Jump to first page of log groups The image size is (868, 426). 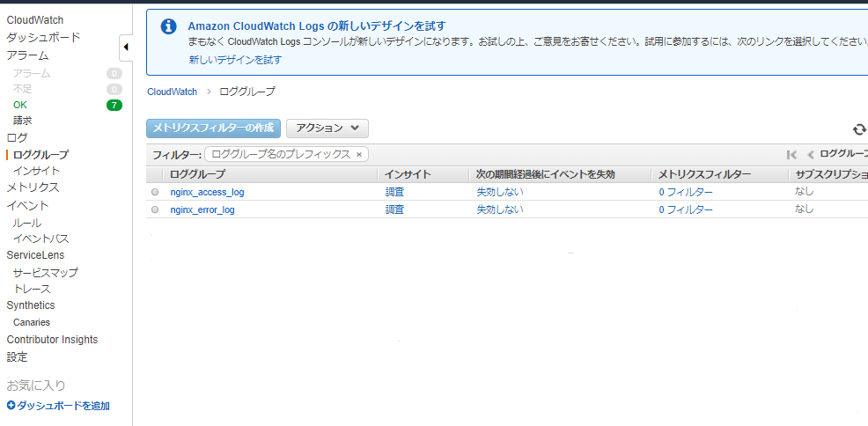pos(791,155)
